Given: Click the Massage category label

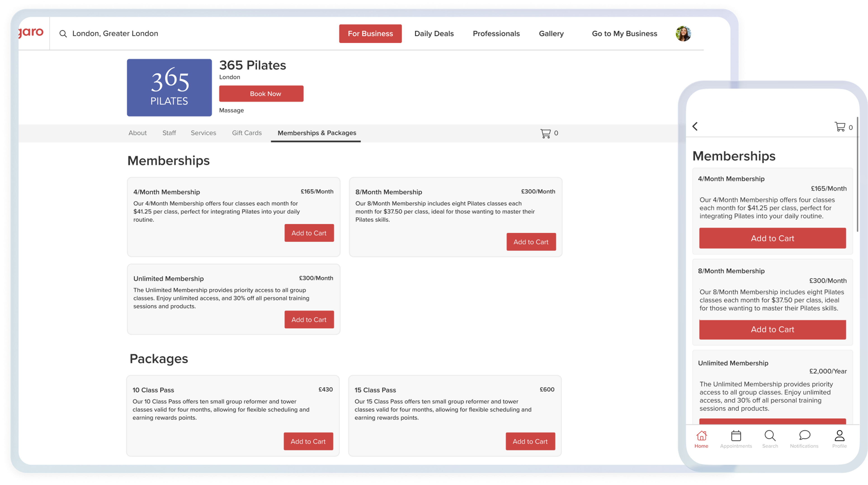Looking at the screenshot, I should (x=231, y=110).
